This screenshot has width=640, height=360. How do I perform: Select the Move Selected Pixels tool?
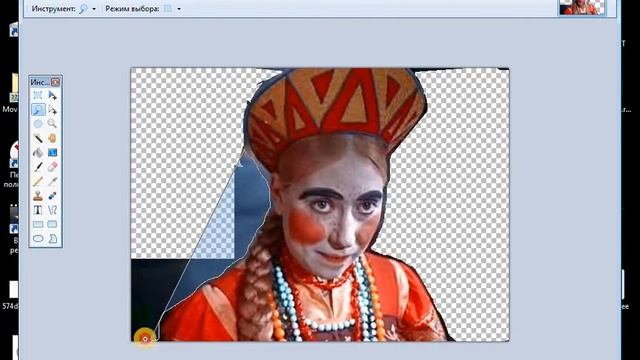tap(52, 96)
